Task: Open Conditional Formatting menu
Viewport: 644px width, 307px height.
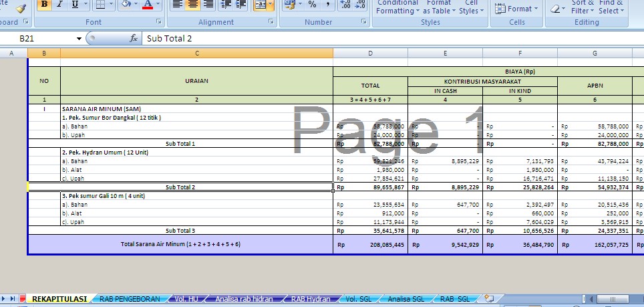Action: click(x=397, y=7)
